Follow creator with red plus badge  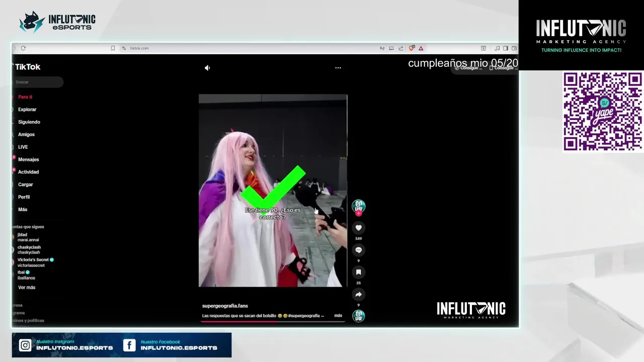358,213
